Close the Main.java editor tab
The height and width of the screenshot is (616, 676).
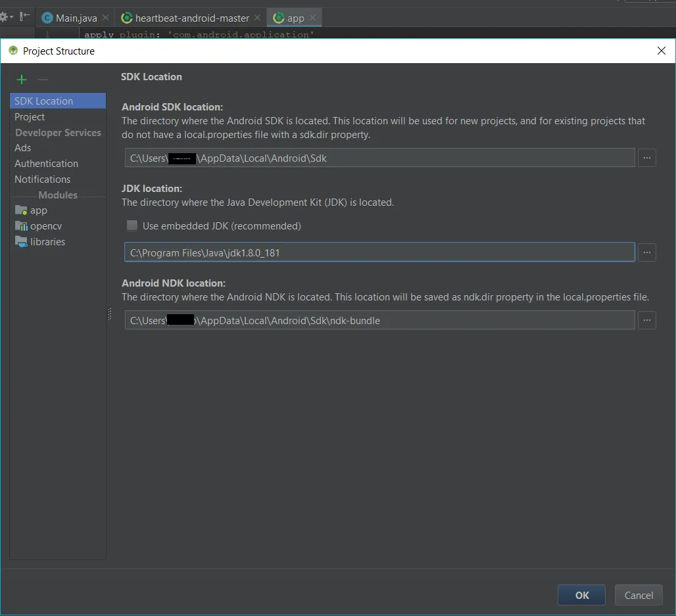click(x=106, y=18)
